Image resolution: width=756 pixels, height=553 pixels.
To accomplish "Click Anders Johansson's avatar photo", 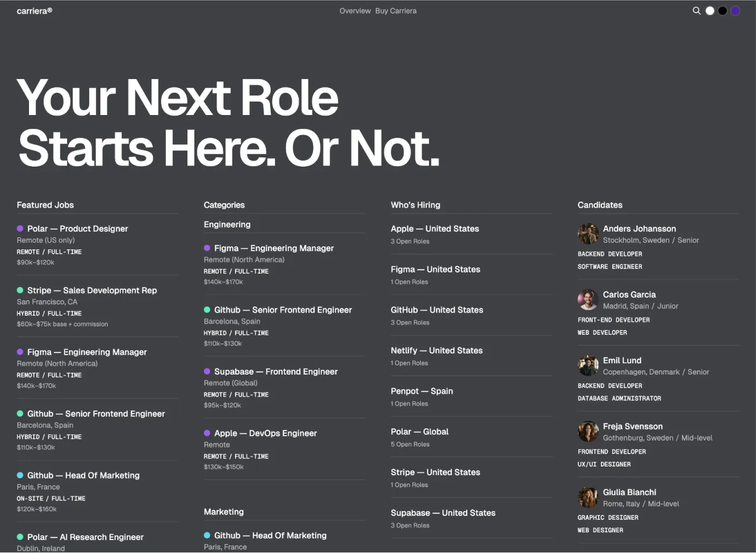I will coord(588,234).
